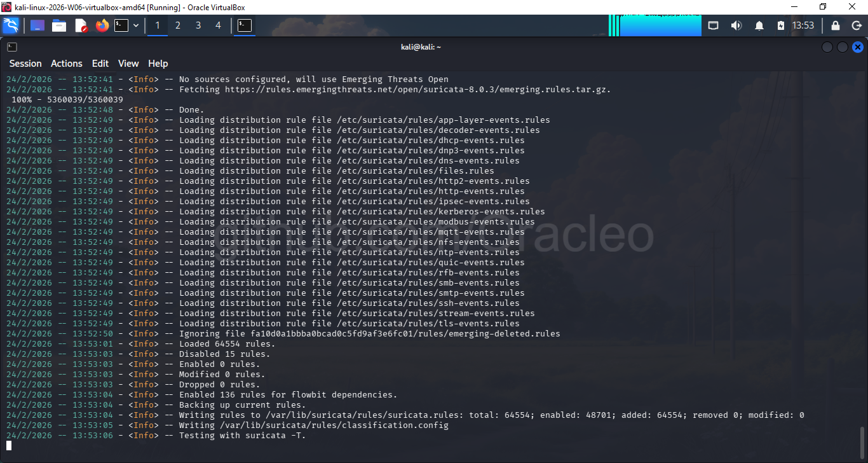
Task: Click the mqtt-events.rules file path
Action: tap(431, 232)
